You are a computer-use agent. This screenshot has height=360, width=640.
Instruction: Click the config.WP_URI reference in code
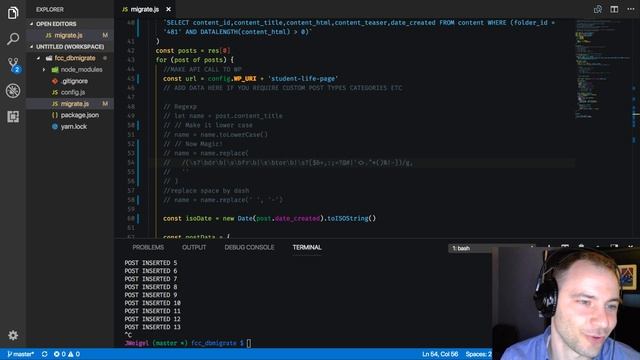232,79
